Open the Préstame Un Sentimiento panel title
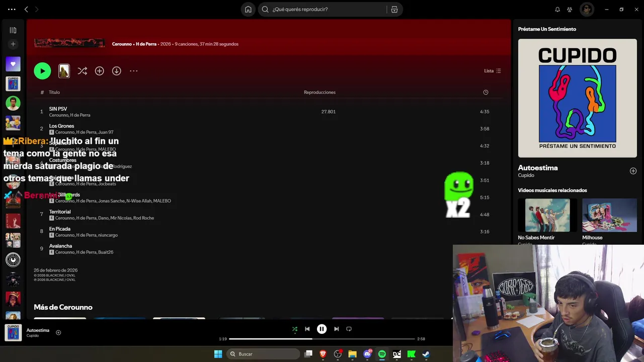Screen dimensions: 644x362 [x=547, y=29]
